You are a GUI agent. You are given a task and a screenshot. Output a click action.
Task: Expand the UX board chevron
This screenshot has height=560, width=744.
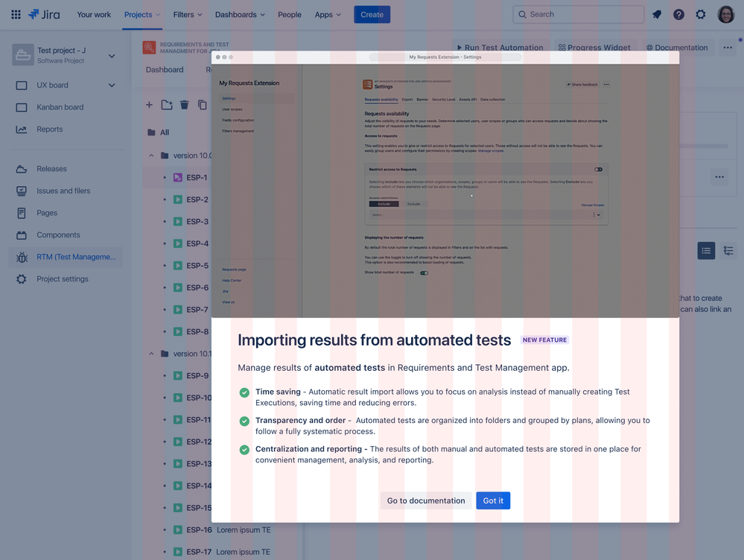pos(112,86)
